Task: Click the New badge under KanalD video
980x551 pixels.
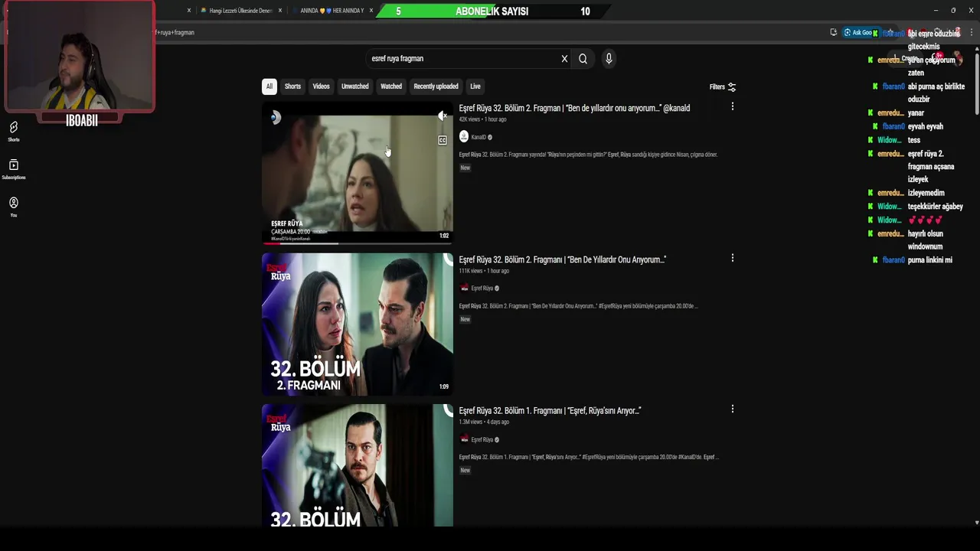Action: click(x=465, y=168)
